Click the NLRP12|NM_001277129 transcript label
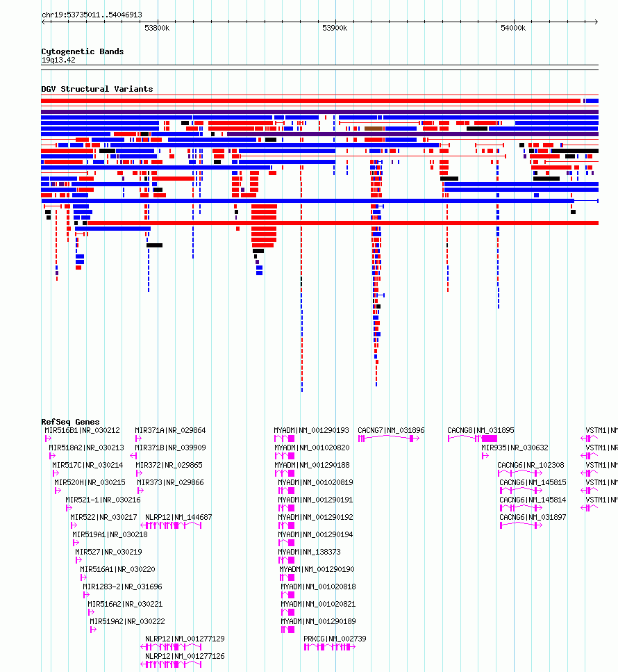This screenshot has width=618, height=672. pyautogui.click(x=185, y=639)
